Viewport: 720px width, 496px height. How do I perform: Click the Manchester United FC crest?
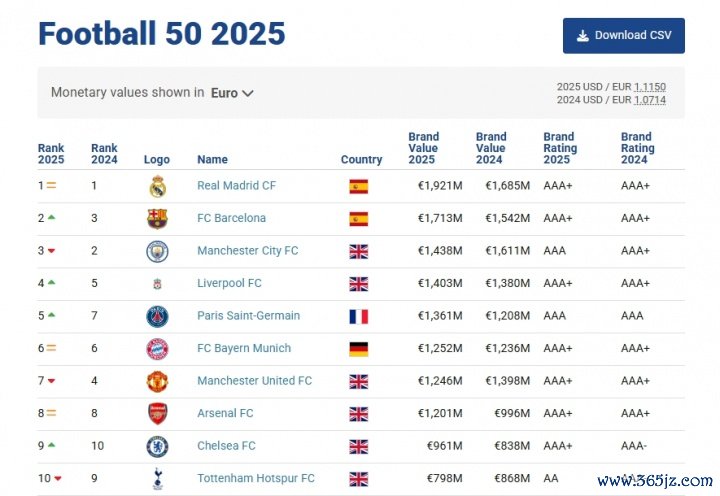[157, 381]
